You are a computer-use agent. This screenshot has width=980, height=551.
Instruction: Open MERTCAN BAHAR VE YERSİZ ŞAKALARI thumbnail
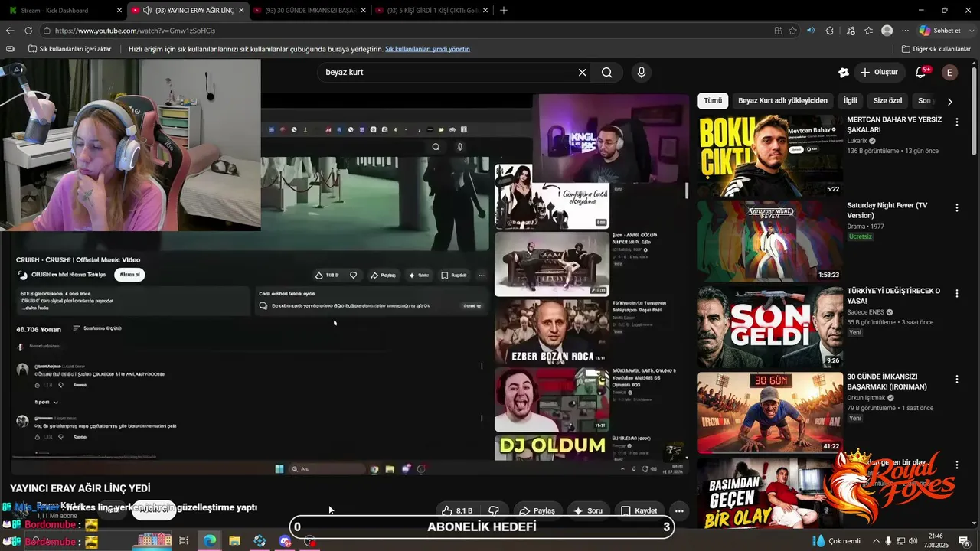(769, 155)
